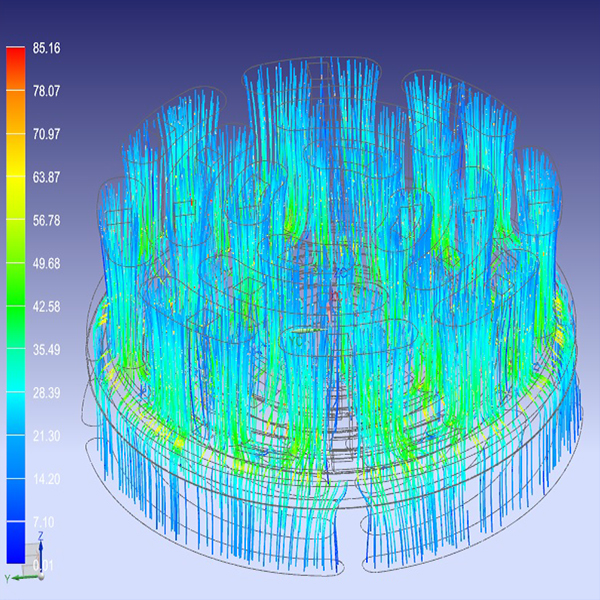Click legend value 78.07
Image resolution: width=600 pixels, height=600 pixels.
tap(46, 91)
